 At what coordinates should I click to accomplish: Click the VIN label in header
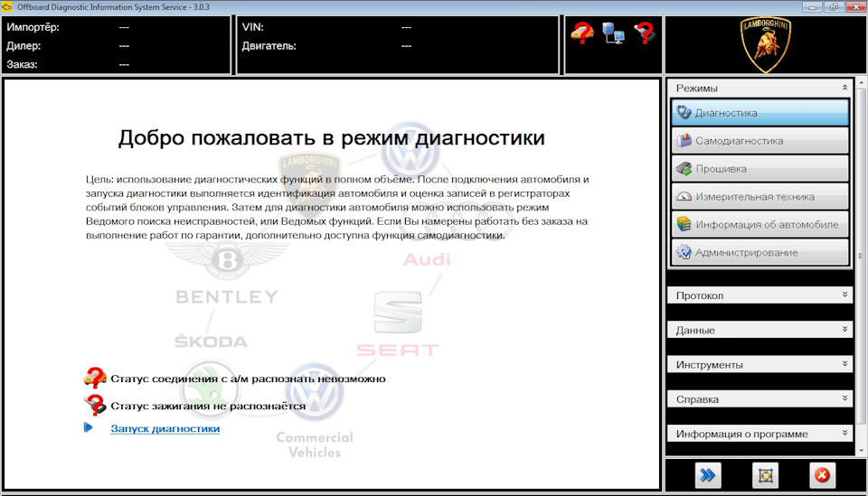pyautogui.click(x=252, y=27)
